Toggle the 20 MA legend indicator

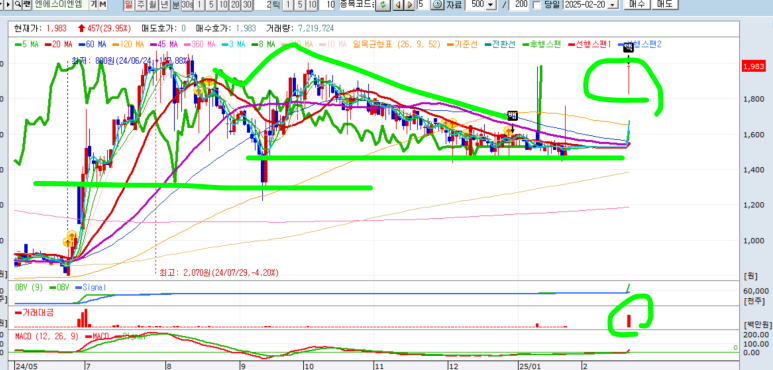point(59,44)
